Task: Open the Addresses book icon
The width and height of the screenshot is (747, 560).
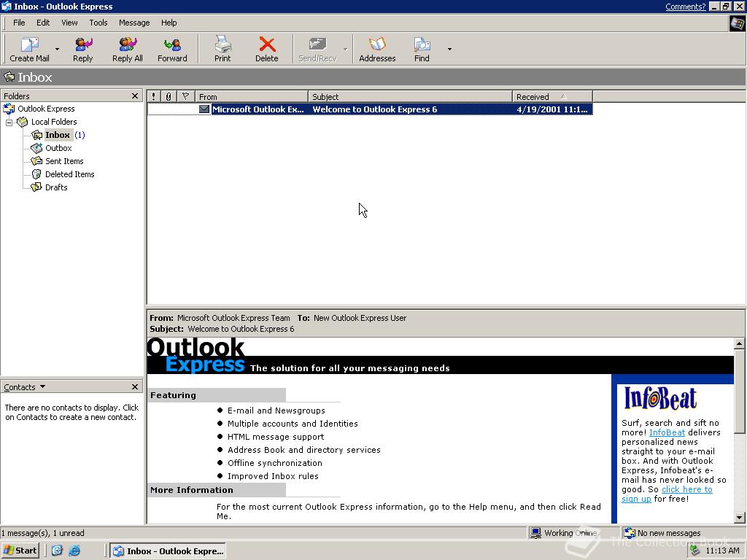Action: coord(377,44)
